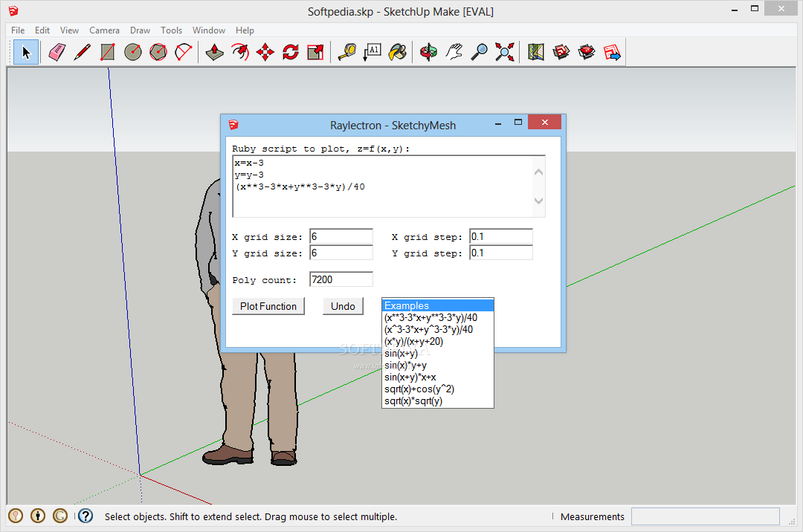Screen dimensions: 803x532
Task: Choose the Arc tool
Action: [x=184, y=52]
